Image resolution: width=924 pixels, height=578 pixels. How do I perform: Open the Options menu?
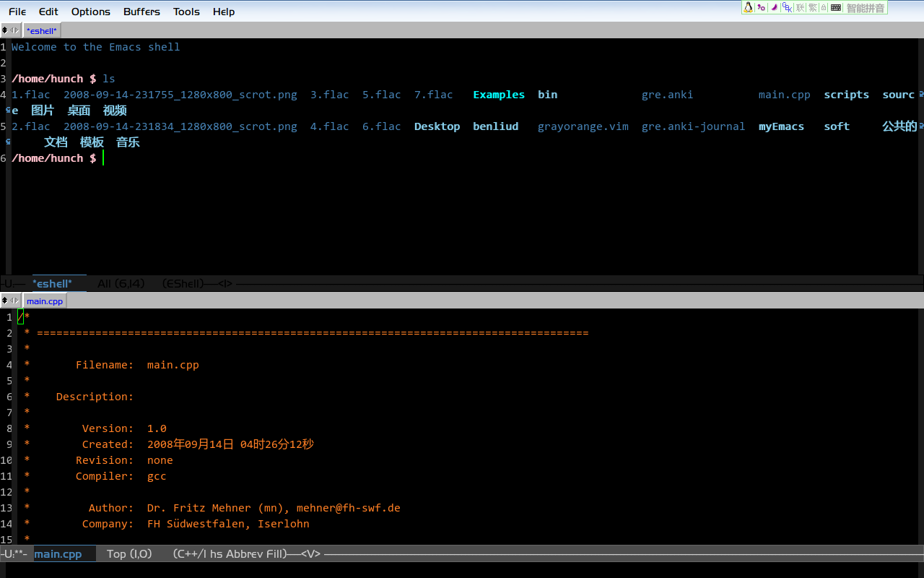point(91,12)
